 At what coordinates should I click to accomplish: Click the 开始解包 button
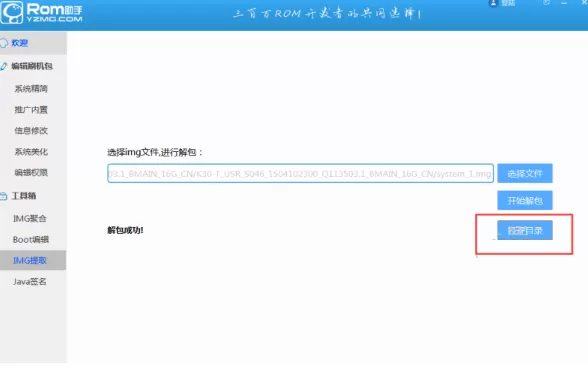[x=525, y=201]
